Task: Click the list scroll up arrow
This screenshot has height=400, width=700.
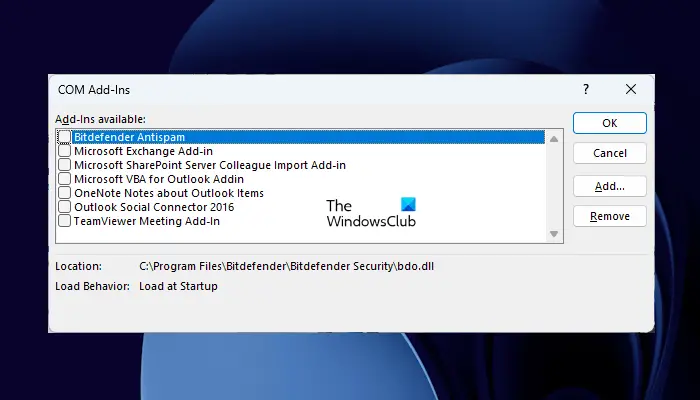Action: [554, 139]
